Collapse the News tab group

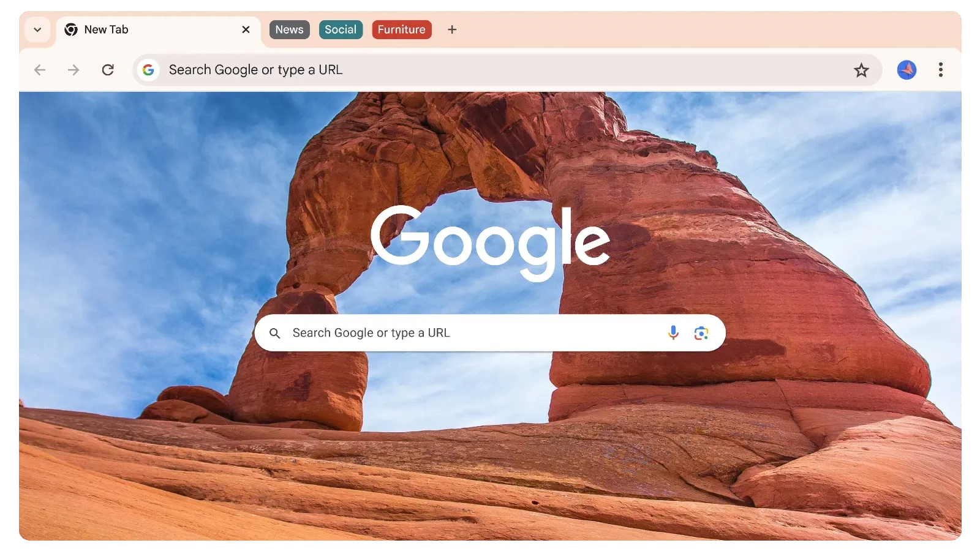(289, 29)
